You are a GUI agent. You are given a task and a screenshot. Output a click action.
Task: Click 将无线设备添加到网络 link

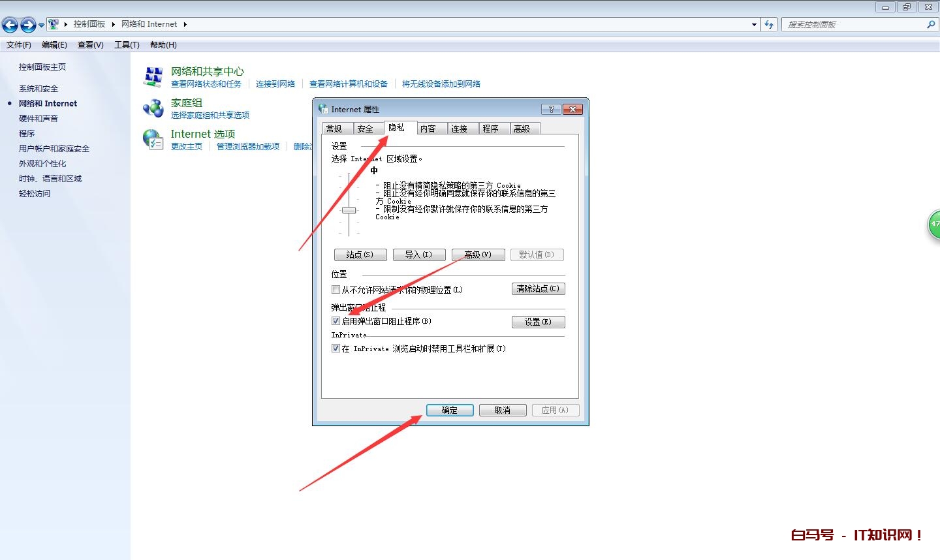(x=441, y=84)
